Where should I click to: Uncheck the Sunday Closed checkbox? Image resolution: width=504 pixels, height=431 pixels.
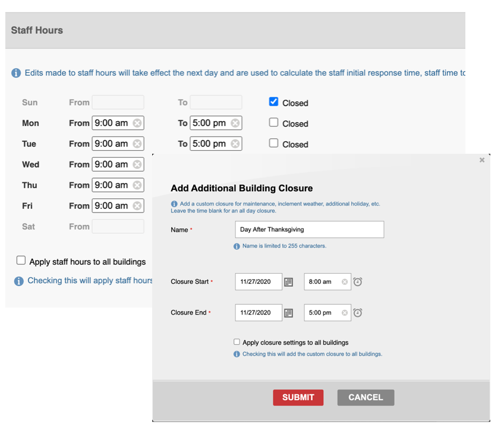tap(273, 102)
